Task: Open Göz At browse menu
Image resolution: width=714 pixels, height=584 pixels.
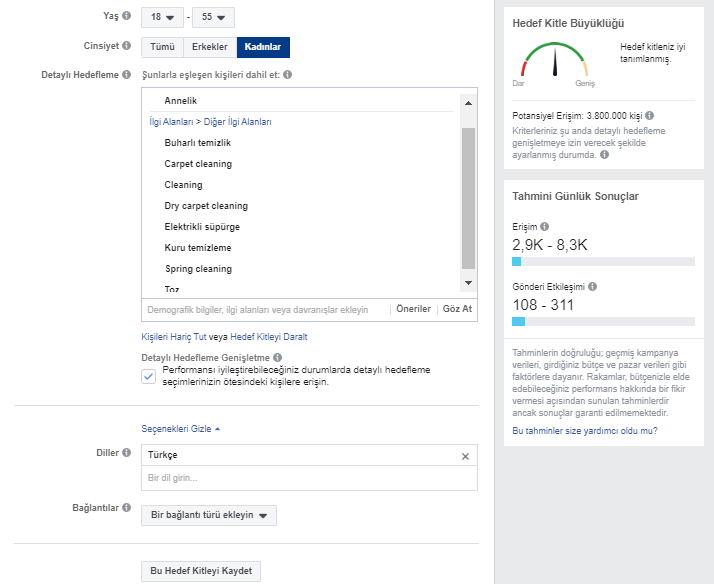Action: point(457,309)
